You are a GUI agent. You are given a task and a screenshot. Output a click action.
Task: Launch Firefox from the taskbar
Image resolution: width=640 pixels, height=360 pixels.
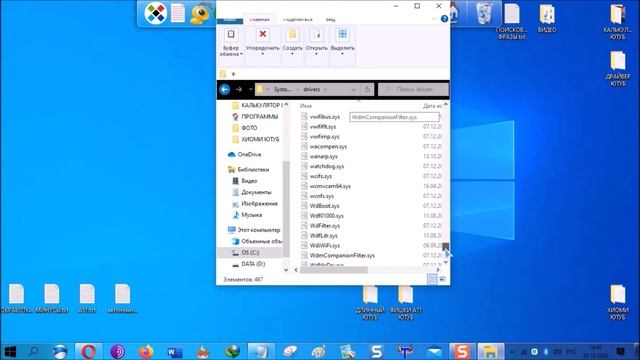click(146, 351)
